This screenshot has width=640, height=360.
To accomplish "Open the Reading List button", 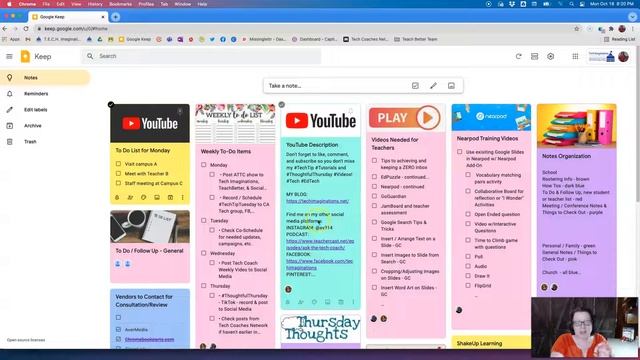I will [x=620, y=39].
